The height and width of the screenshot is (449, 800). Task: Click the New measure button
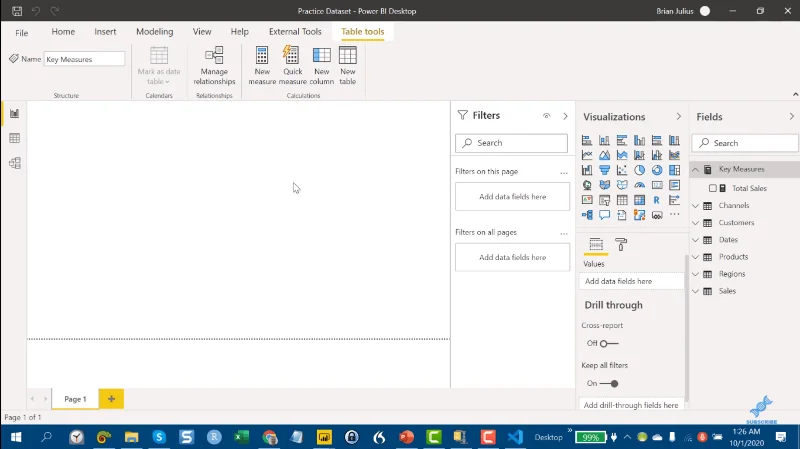[x=262, y=65]
